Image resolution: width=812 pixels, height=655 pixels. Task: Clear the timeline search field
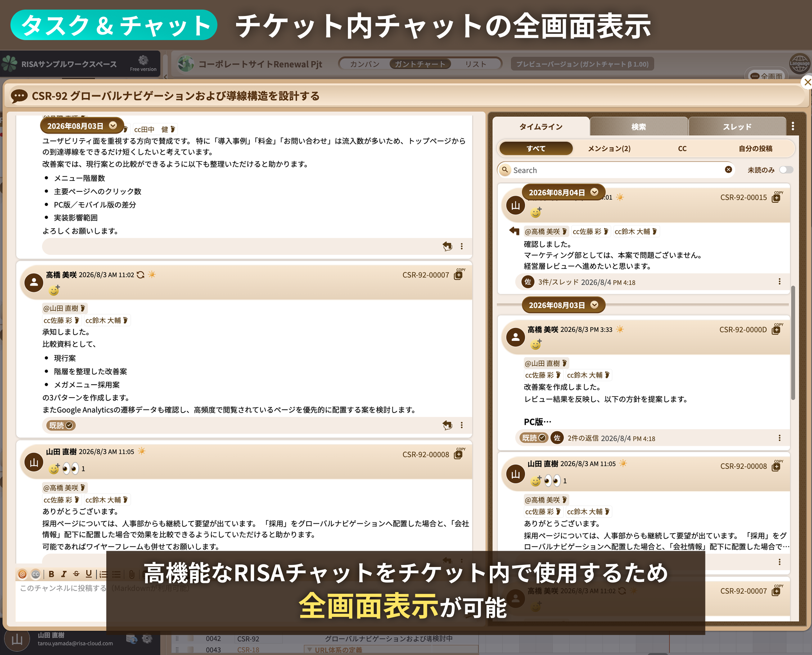pos(728,170)
